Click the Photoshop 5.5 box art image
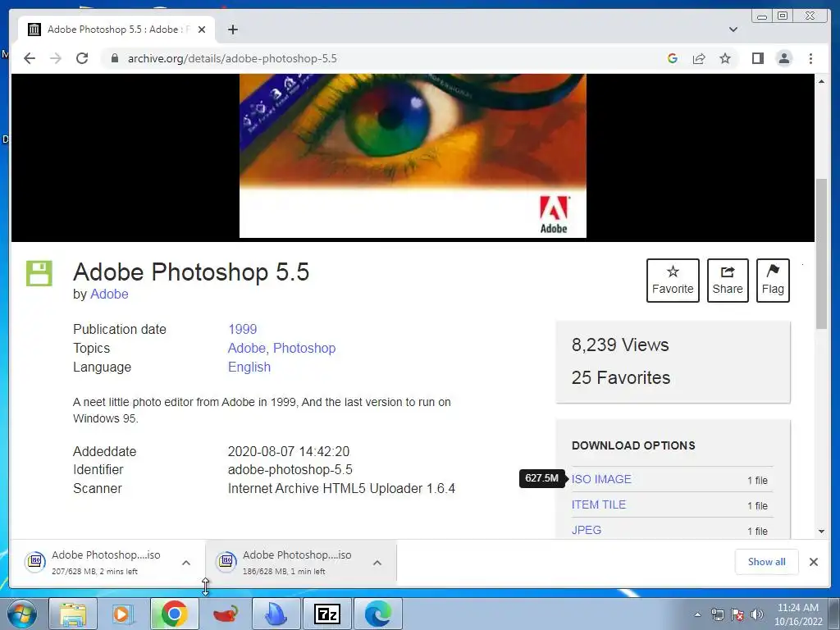This screenshot has width=840, height=630. click(x=413, y=156)
